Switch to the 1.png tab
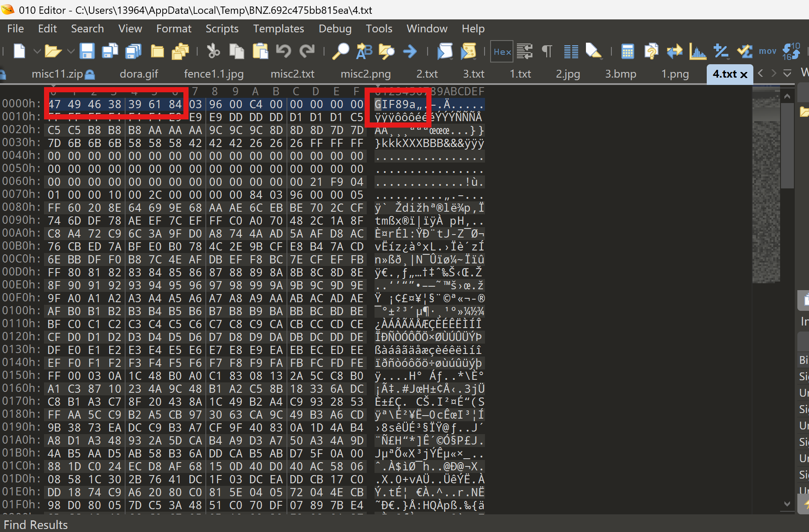The height and width of the screenshot is (532, 809). click(x=675, y=74)
